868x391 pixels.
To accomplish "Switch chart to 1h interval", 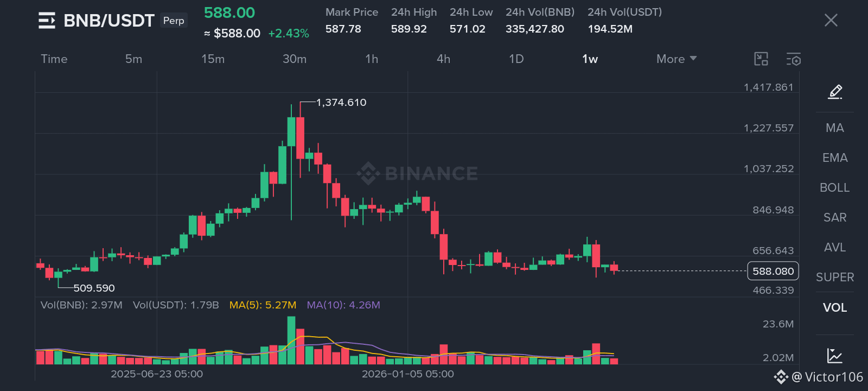I will click(372, 59).
